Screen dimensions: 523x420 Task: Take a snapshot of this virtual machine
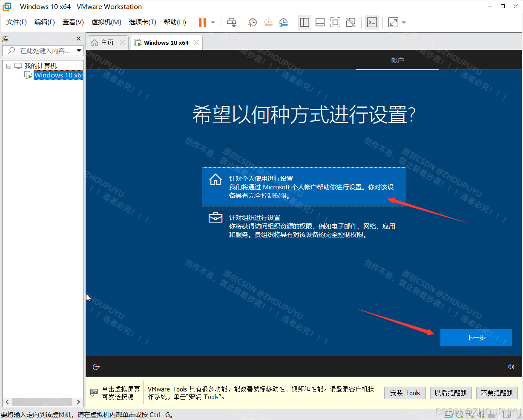tap(253, 22)
